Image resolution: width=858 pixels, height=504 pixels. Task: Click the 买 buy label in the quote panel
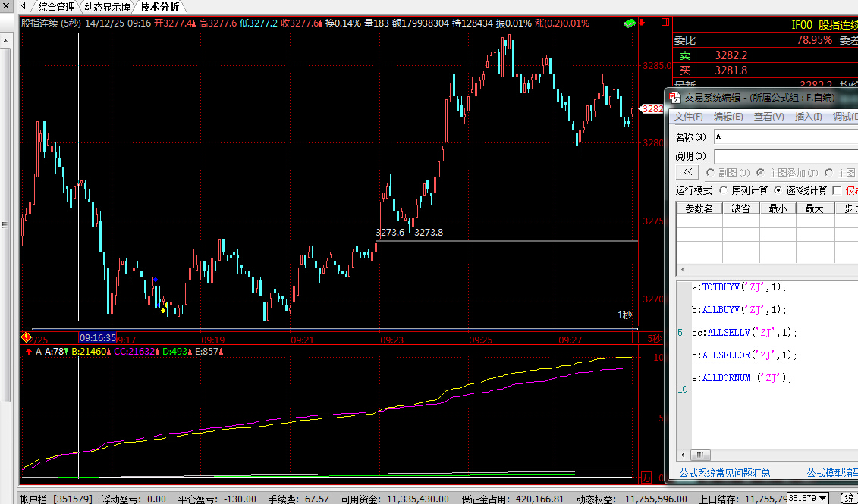click(x=685, y=70)
